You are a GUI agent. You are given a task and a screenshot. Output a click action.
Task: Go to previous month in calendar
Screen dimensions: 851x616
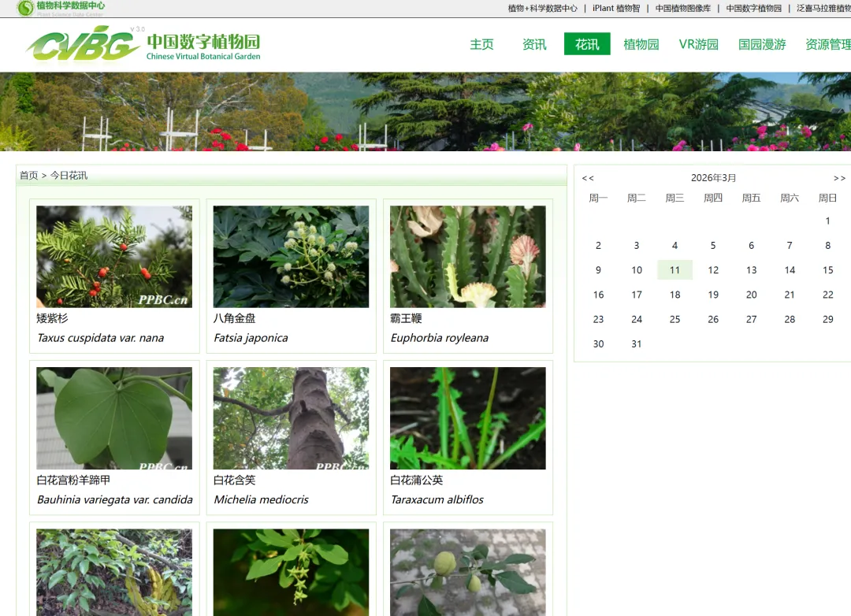tap(588, 178)
